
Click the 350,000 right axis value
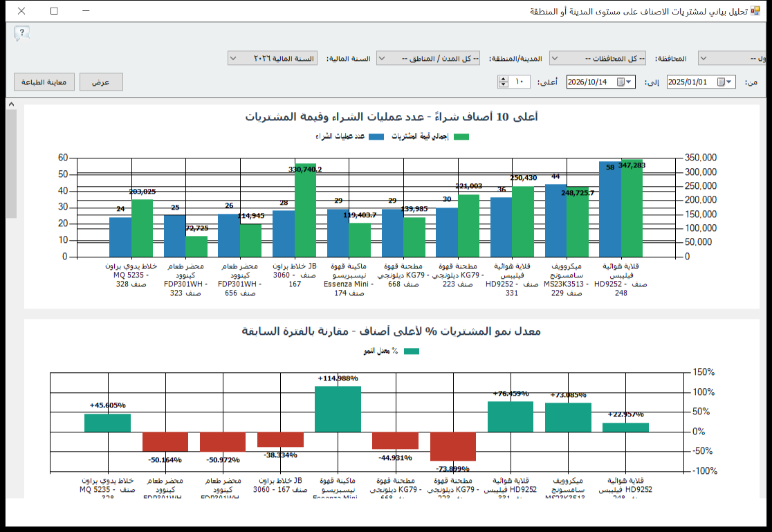coord(701,158)
